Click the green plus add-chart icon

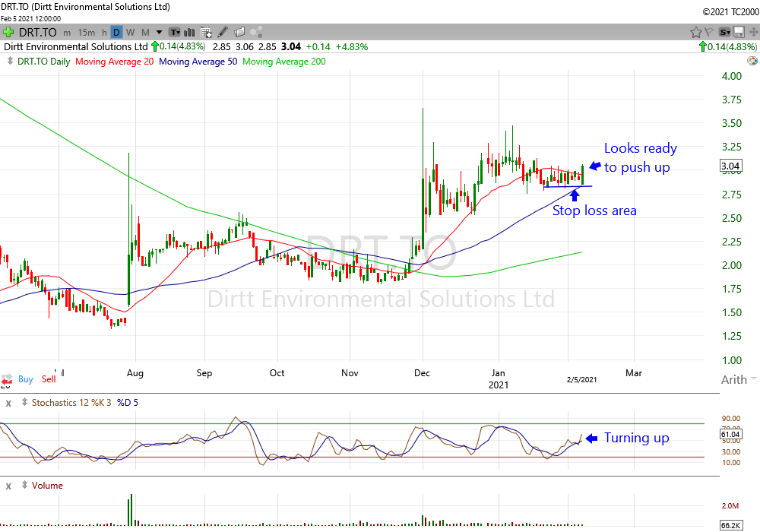(8, 33)
